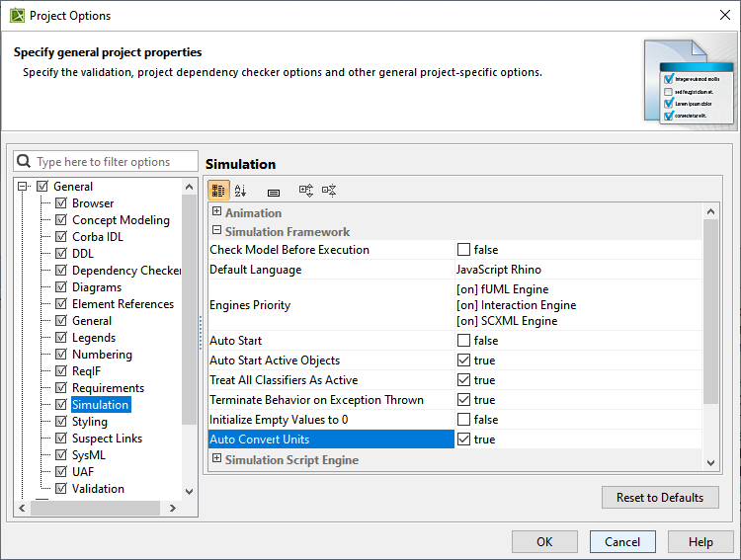Click the Expand all categories icon
The height and width of the screenshot is (560, 741).
(x=306, y=191)
